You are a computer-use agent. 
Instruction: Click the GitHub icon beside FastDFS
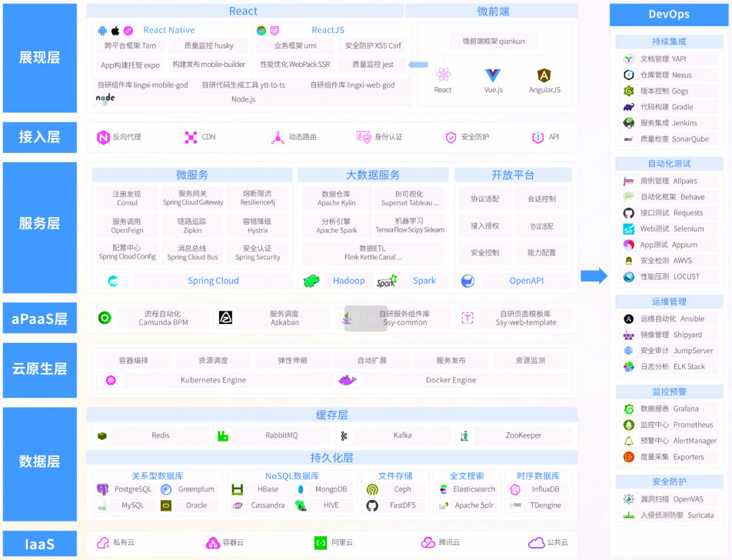(x=372, y=505)
